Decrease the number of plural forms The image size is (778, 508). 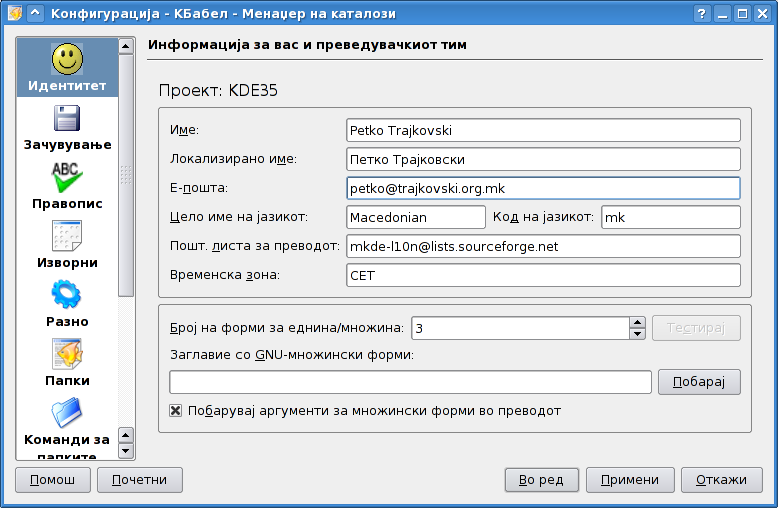coord(638,334)
